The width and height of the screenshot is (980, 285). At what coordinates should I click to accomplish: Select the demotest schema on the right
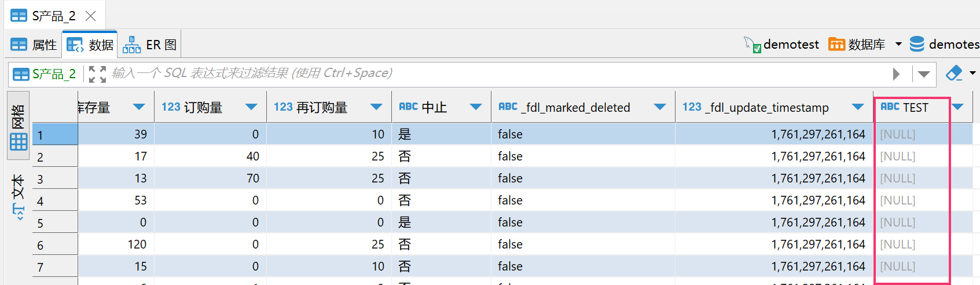click(945, 45)
